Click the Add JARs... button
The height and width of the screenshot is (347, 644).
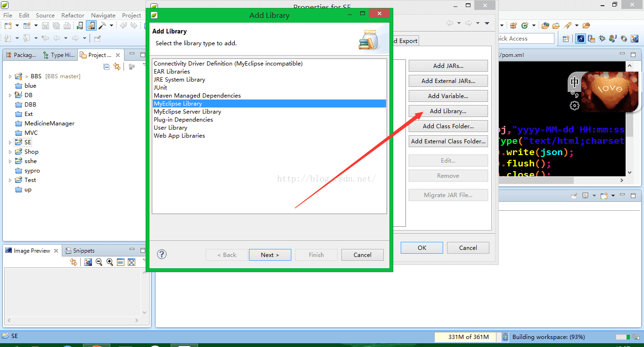(x=448, y=66)
